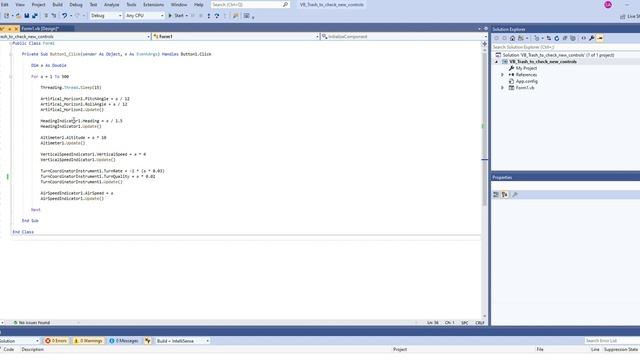Click the Solution Explorer Back arrow
This screenshot has height=360, width=640.
497,38
